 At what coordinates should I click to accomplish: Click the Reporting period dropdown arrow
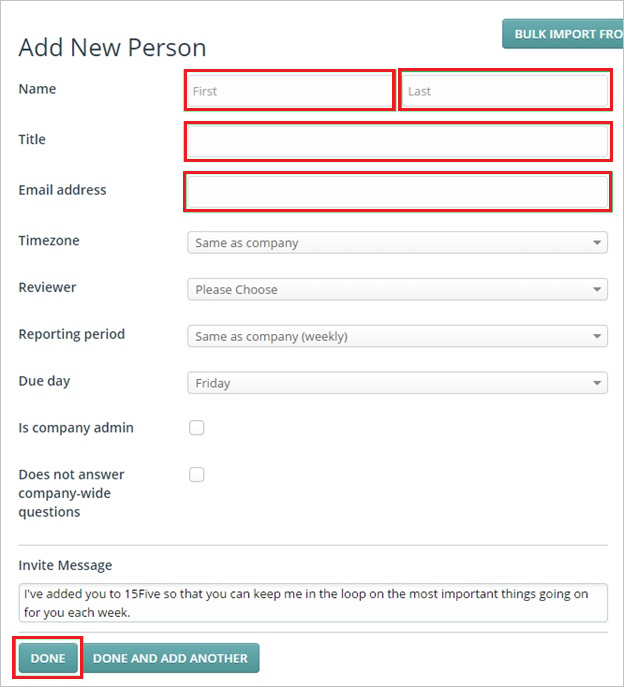597,336
